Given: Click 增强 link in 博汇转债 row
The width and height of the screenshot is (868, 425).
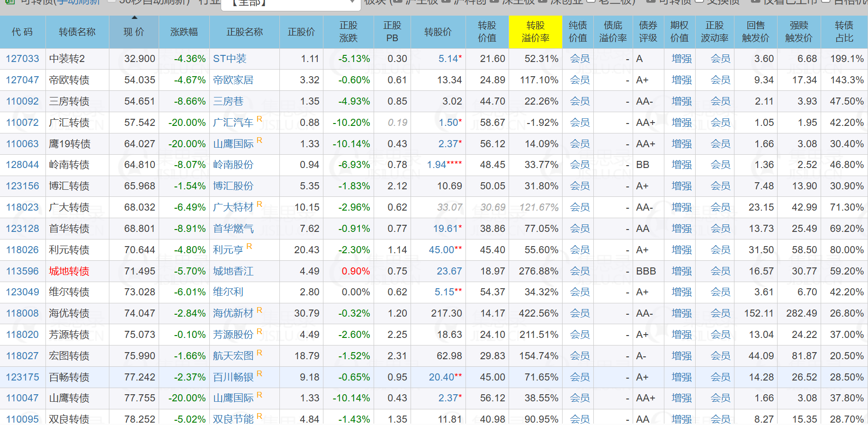Looking at the screenshot, I should (x=681, y=186).
